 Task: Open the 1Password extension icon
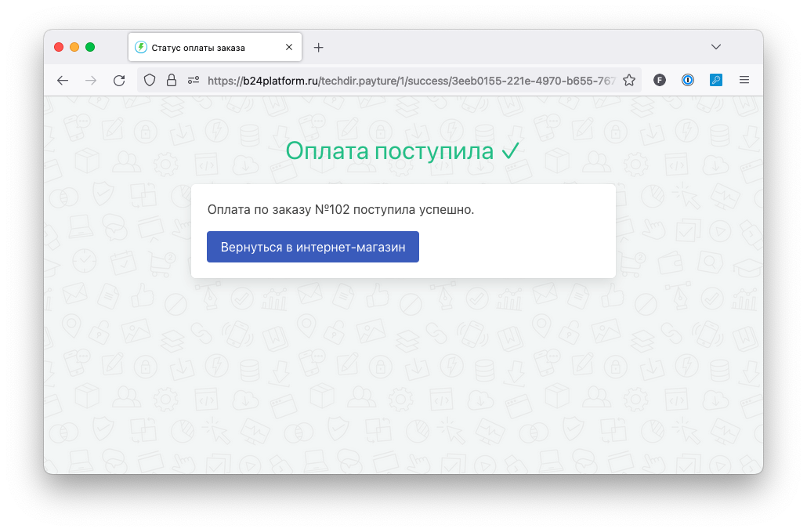pos(688,80)
